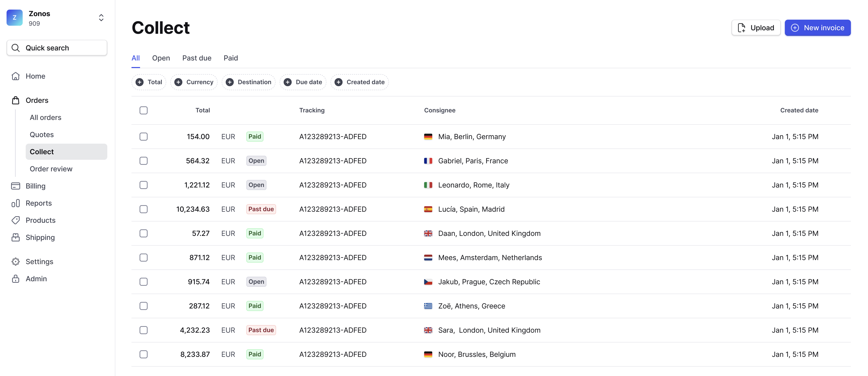Image resolution: width=868 pixels, height=376 pixels.
Task: Toggle the select-all checkbox
Action: click(x=143, y=110)
